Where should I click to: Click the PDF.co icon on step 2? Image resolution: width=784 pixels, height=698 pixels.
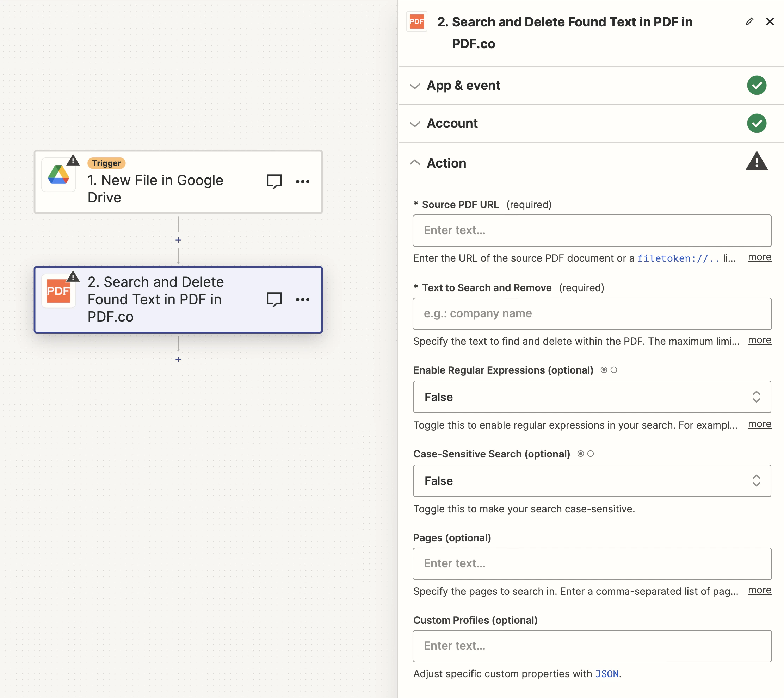[x=59, y=291]
